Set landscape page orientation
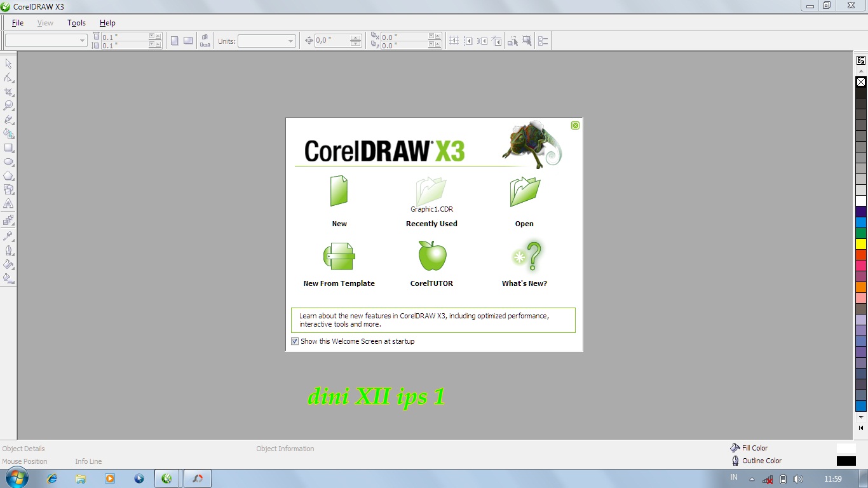Screen dimensions: 868x488 [188, 41]
